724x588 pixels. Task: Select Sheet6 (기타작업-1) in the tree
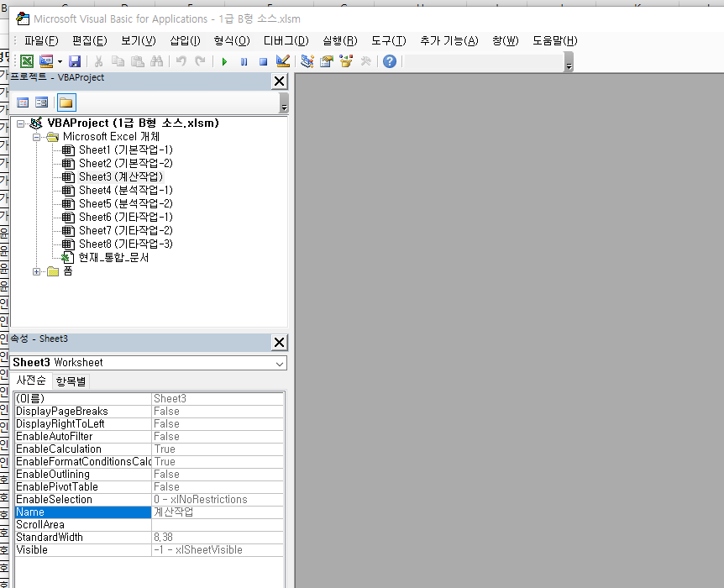pyautogui.click(x=126, y=217)
